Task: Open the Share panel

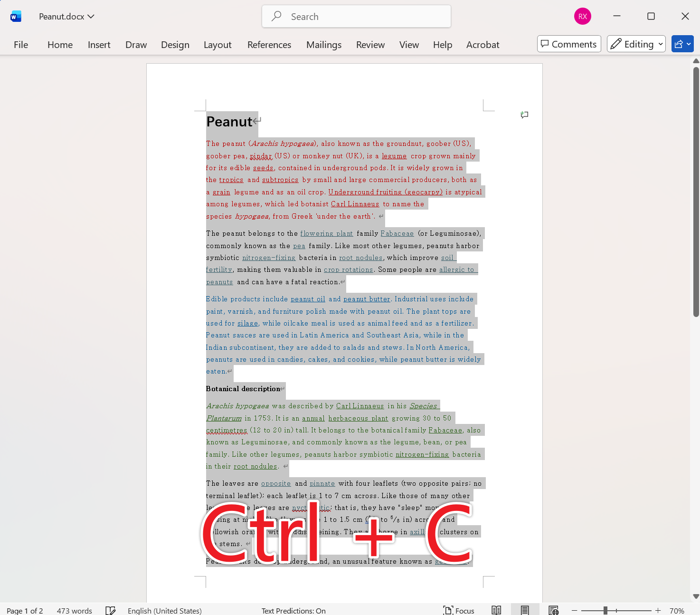Action: [680, 43]
